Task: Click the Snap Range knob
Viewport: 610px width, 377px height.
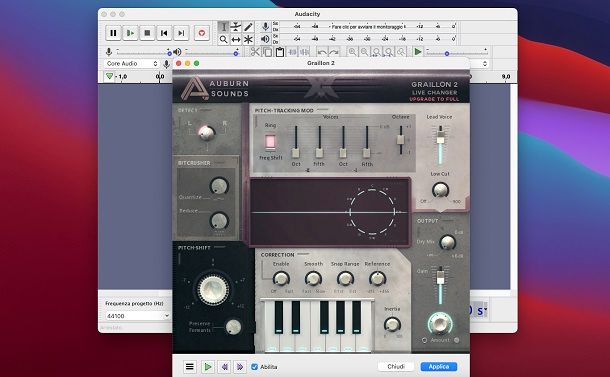Action: point(345,279)
